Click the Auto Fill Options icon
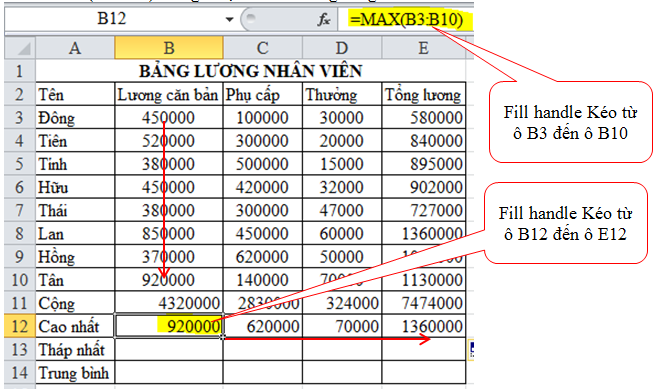 471,350
